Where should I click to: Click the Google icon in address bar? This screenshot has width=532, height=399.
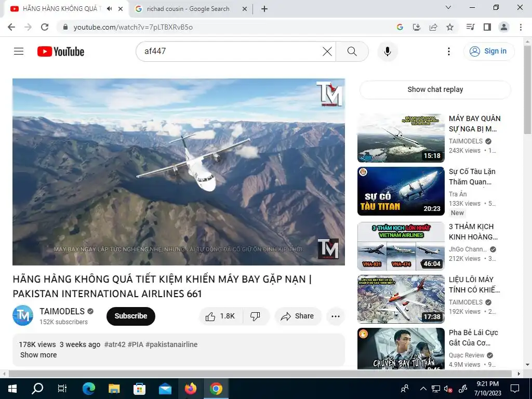pyautogui.click(x=400, y=27)
